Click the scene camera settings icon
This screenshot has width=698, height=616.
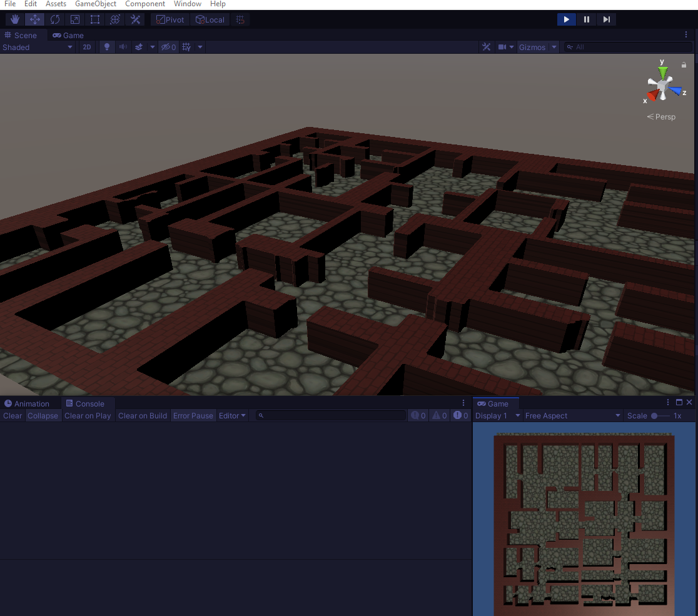click(x=502, y=47)
